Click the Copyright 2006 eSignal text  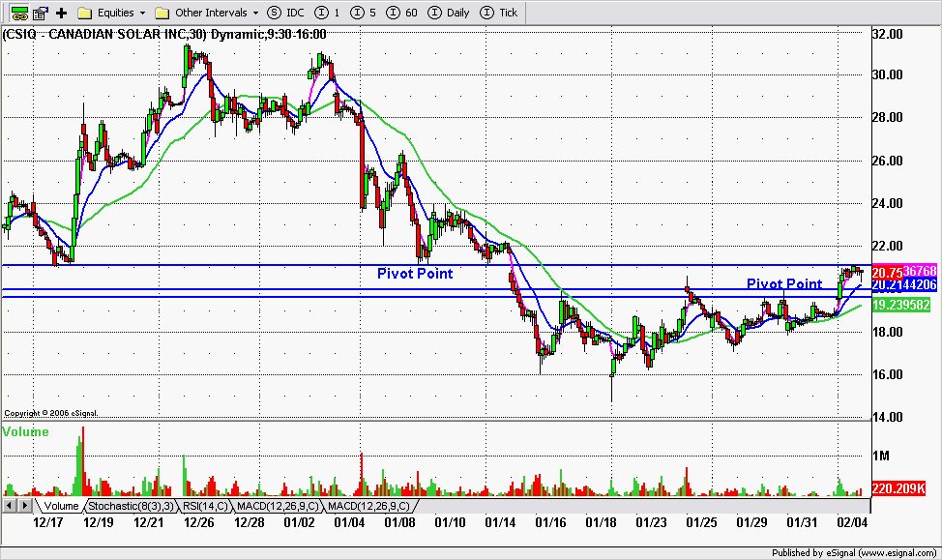pyautogui.click(x=50, y=413)
